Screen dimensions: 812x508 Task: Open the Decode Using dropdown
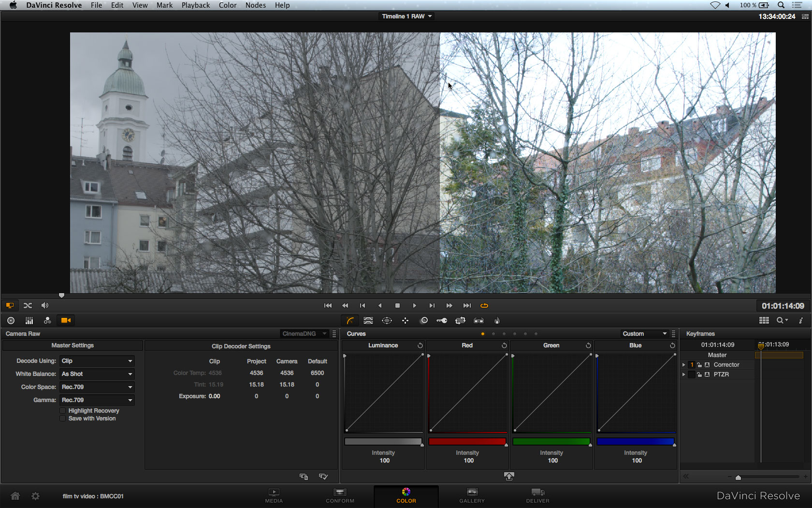point(97,361)
